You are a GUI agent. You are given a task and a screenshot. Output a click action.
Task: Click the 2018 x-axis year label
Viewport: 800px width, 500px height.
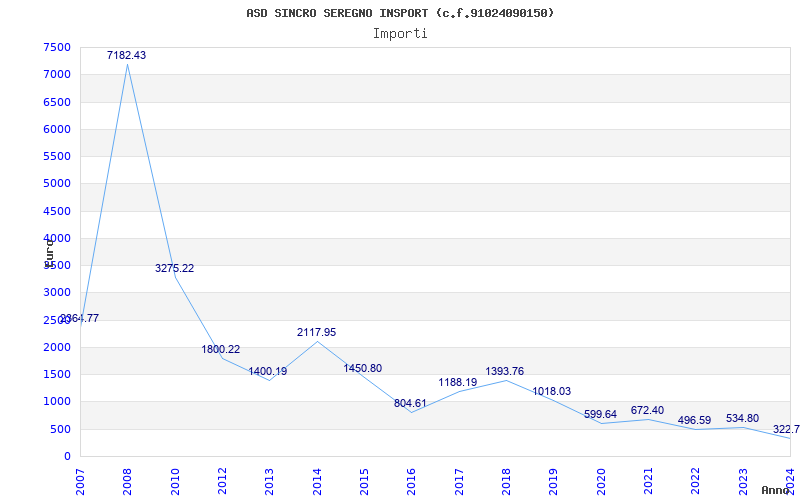[x=506, y=482]
